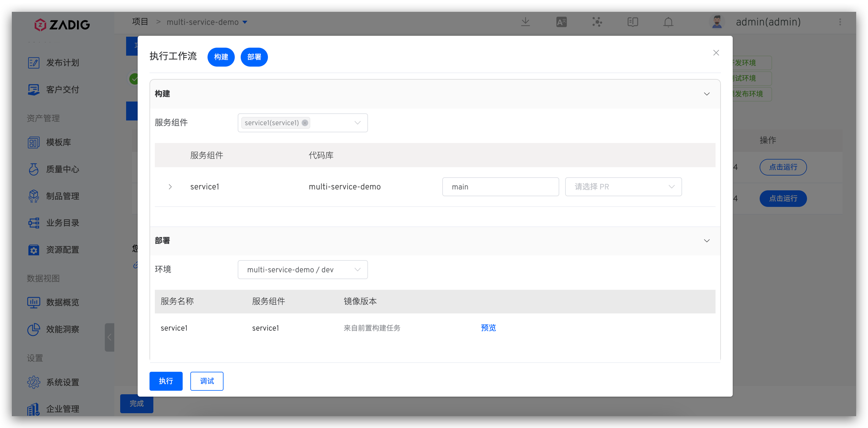Collapse the 构建 section chevron

pyautogui.click(x=707, y=94)
